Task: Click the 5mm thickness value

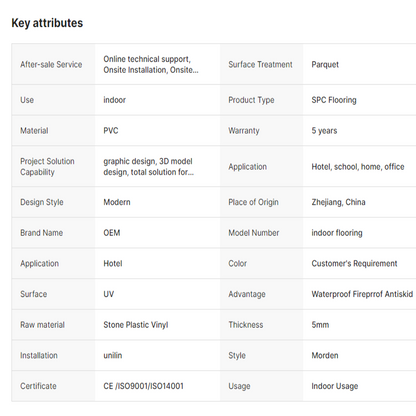Action: pos(320,325)
